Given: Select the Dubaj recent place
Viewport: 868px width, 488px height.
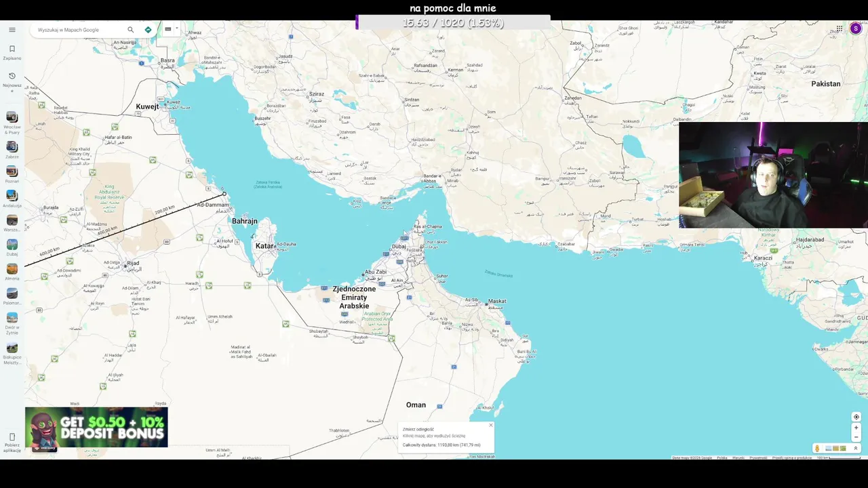Looking at the screenshot, I should (x=12, y=247).
